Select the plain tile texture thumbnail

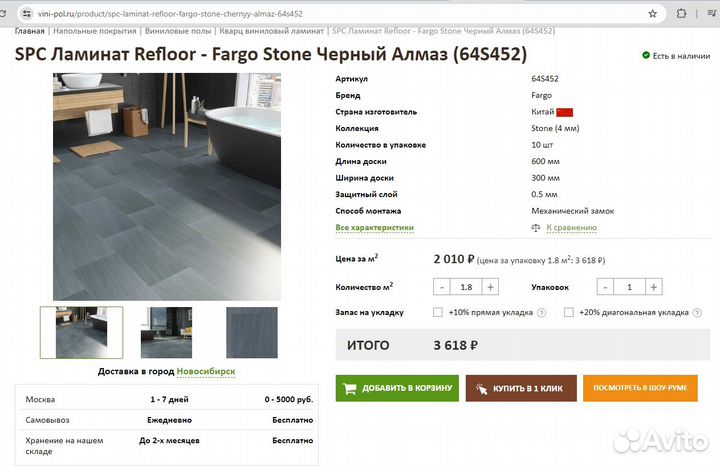click(x=252, y=333)
